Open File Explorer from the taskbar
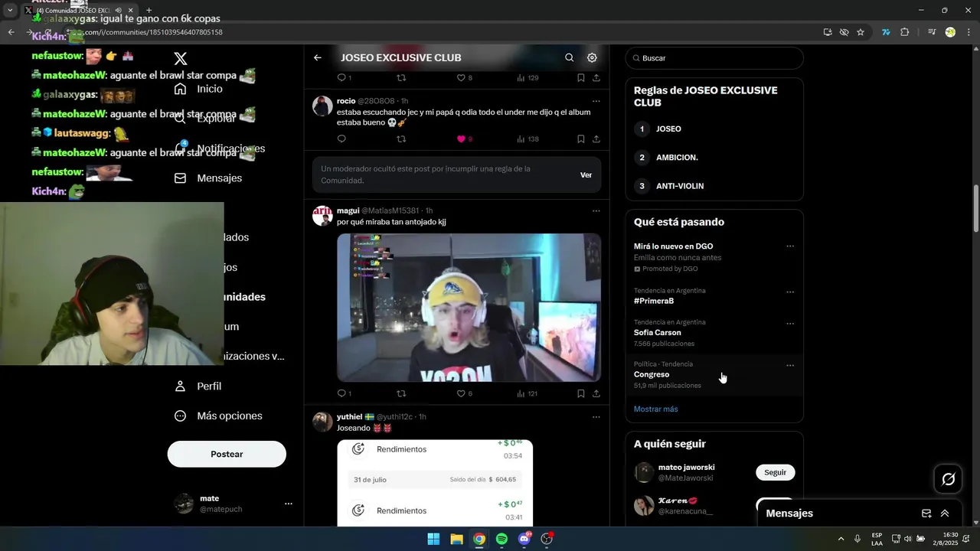Image resolution: width=980 pixels, height=551 pixels. point(456,539)
